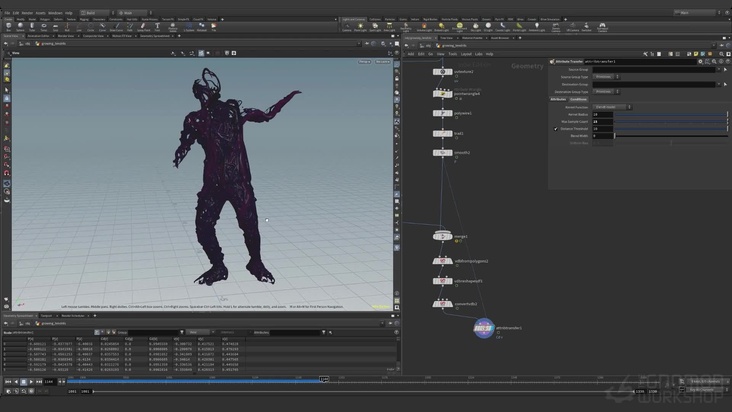
Task: Switch to the Conditions tab
Action: (578, 99)
